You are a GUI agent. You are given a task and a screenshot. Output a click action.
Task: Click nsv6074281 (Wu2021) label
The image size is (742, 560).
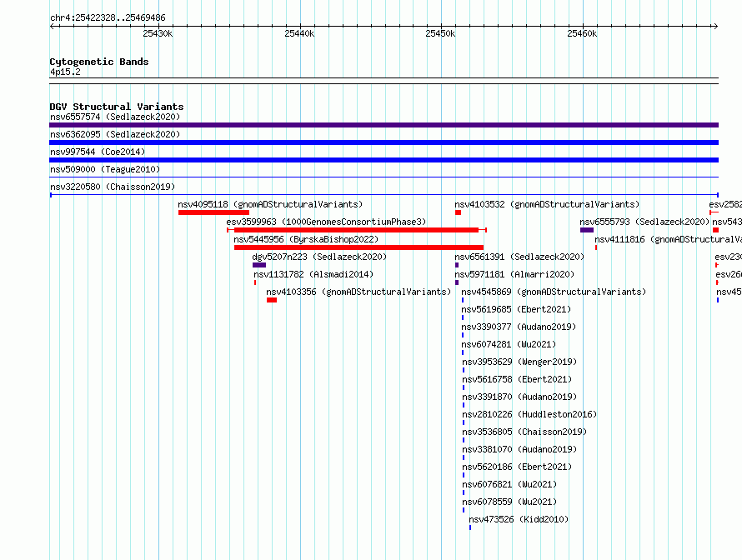(x=509, y=344)
